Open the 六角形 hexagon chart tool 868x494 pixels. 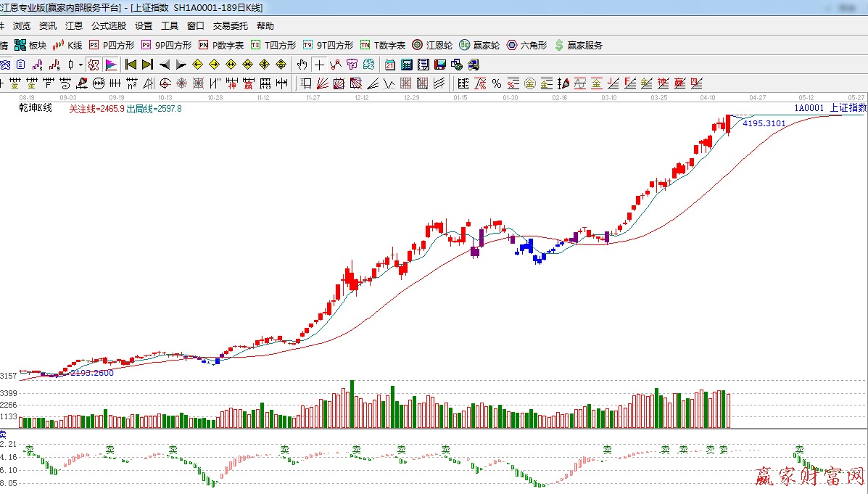(x=526, y=45)
